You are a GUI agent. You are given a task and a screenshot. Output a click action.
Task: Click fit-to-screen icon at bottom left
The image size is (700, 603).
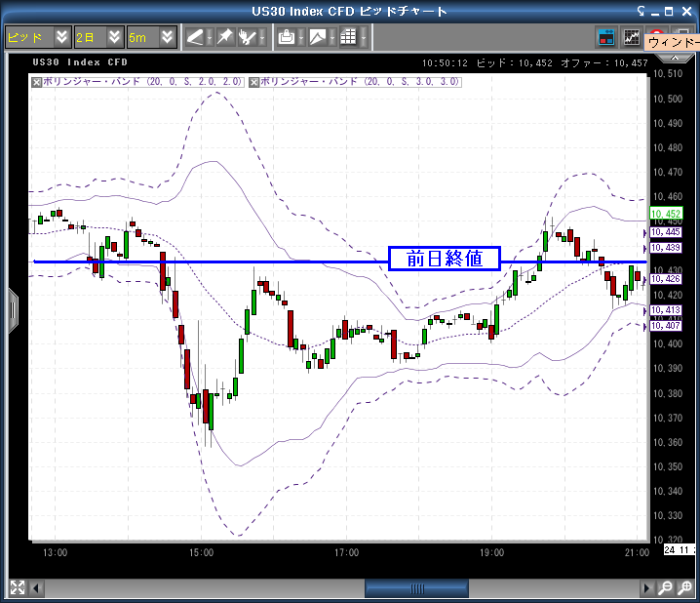17,588
